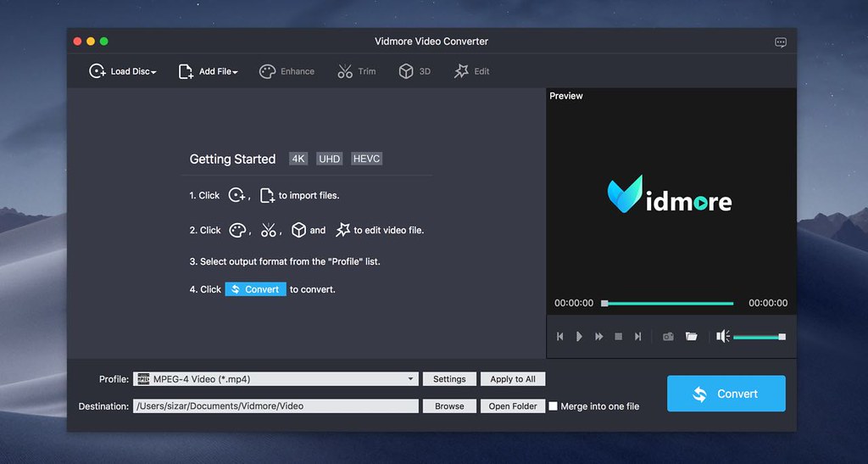Click Open Folder button
Image resolution: width=868 pixels, height=464 pixels.
pos(513,405)
